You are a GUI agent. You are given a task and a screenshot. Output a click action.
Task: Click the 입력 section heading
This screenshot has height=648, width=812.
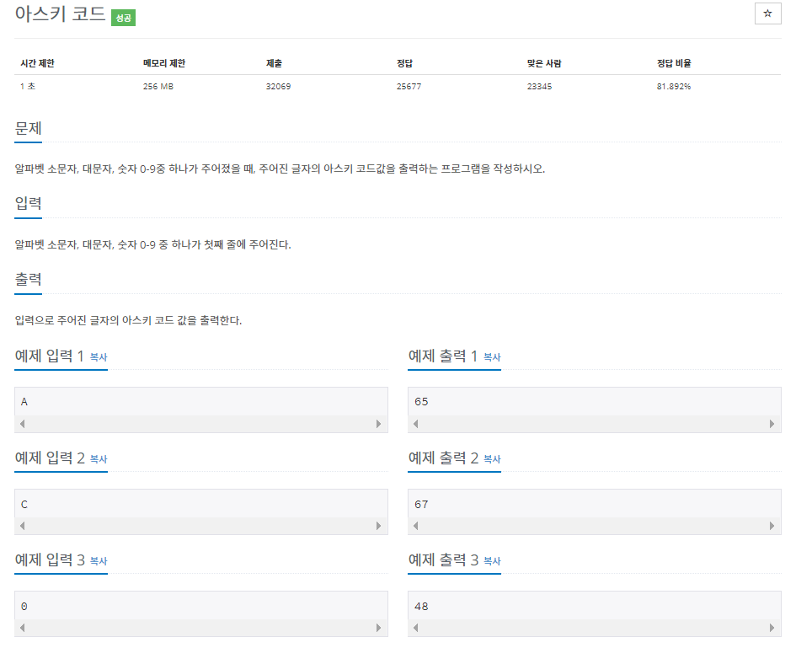tap(28, 204)
